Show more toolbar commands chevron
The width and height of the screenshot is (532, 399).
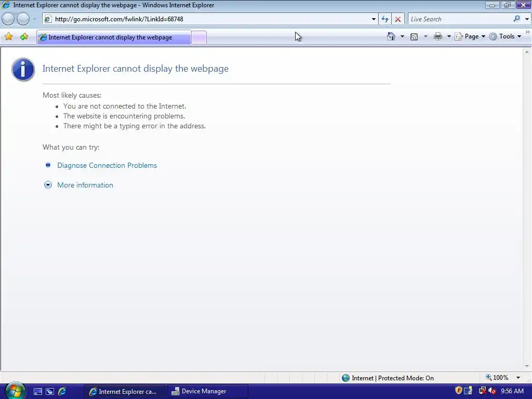point(528,32)
